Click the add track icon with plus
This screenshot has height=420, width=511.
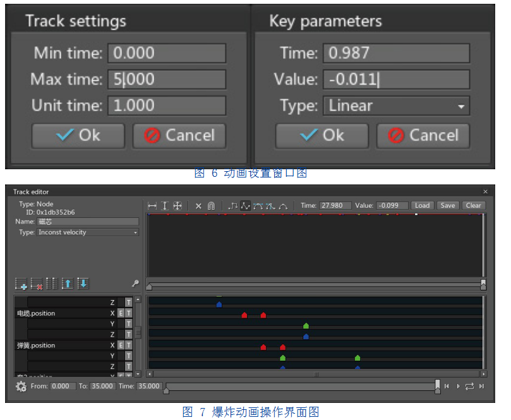pyautogui.click(x=21, y=284)
